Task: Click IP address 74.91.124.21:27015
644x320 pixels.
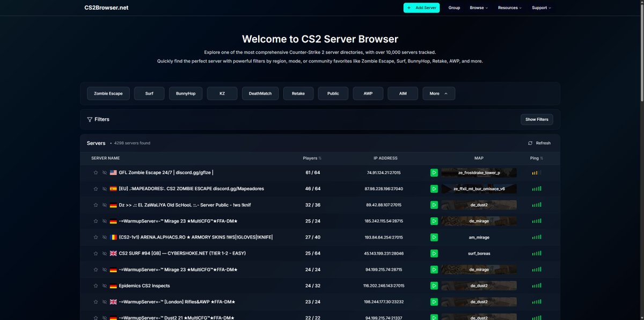Action: pyautogui.click(x=384, y=173)
